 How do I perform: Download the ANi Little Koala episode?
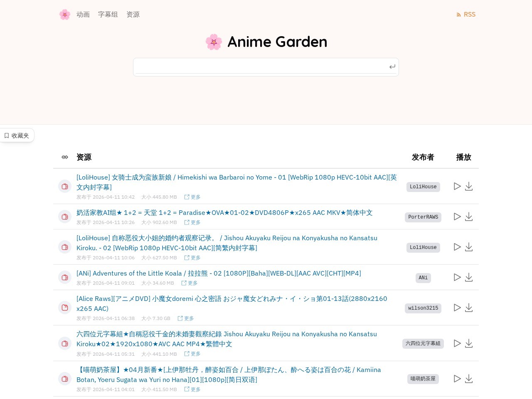[469, 277]
